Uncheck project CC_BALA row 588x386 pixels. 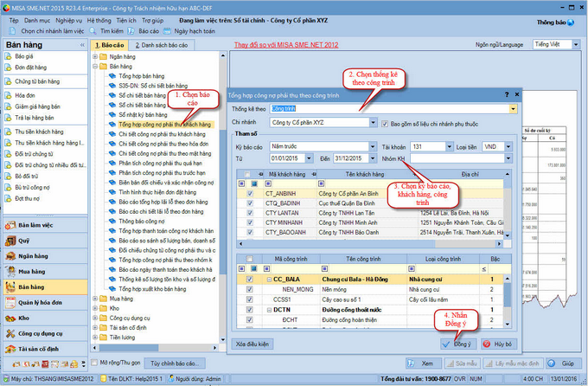click(249, 280)
